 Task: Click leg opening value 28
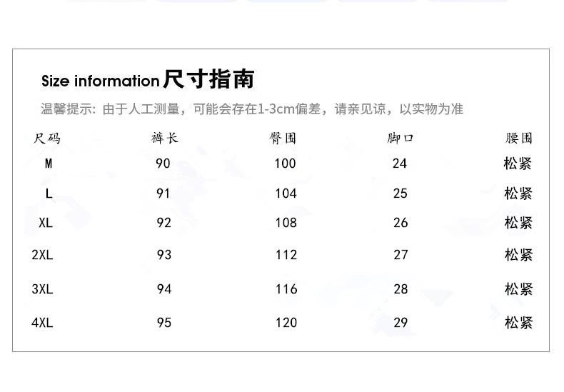(401, 289)
